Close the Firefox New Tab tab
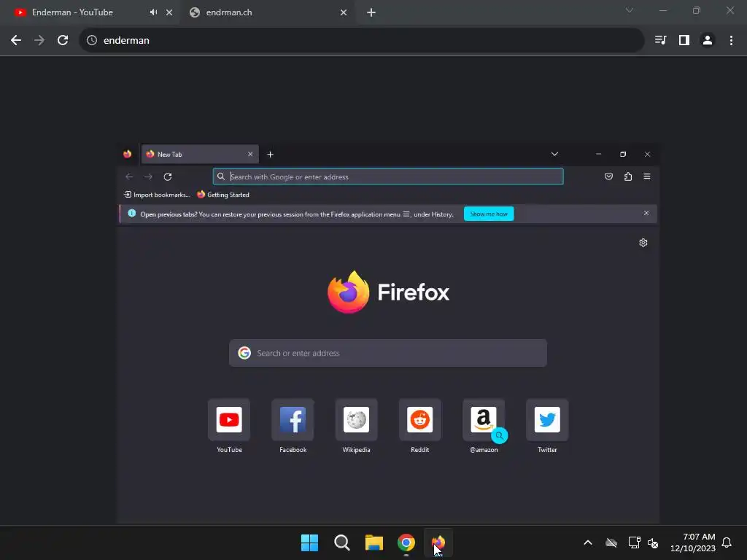The height and width of the screenshot is (560, 747). (x=250, y=155)
